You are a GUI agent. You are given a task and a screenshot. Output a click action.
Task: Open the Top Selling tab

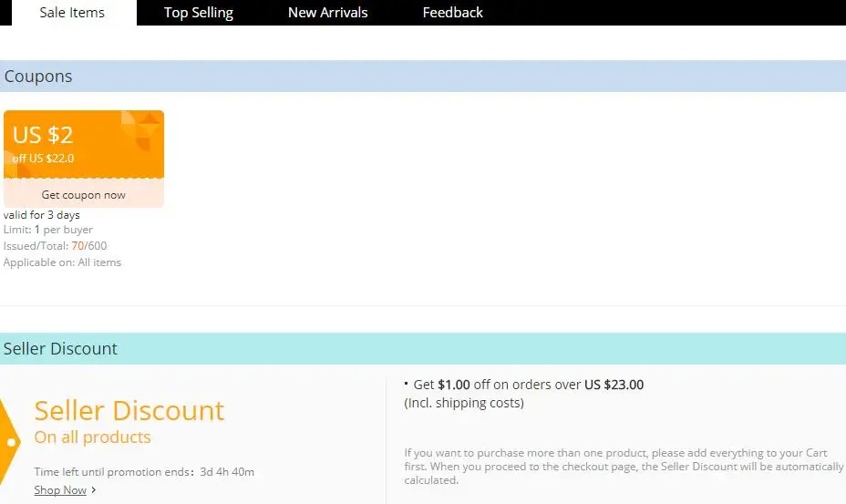pyautogui.click(x=199, y=13)
